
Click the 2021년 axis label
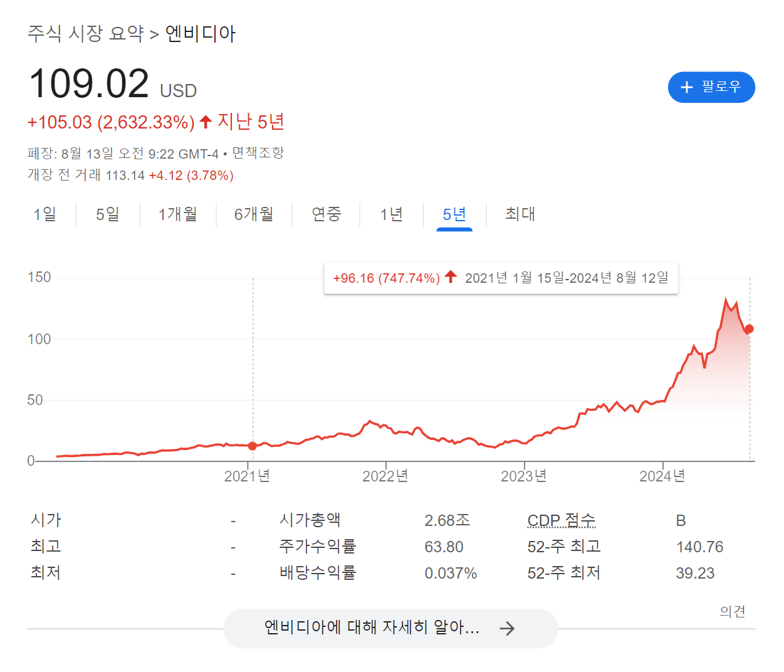tap(248, 476)
